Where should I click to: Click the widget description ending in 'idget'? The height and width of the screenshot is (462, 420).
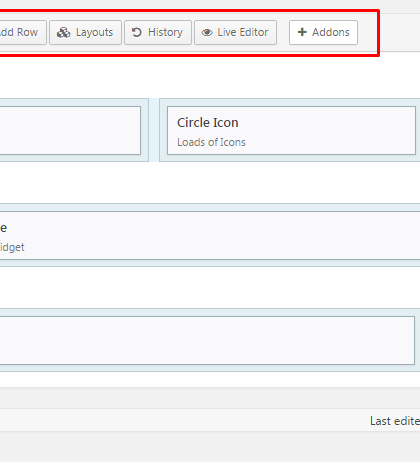[x=12, y=247]
